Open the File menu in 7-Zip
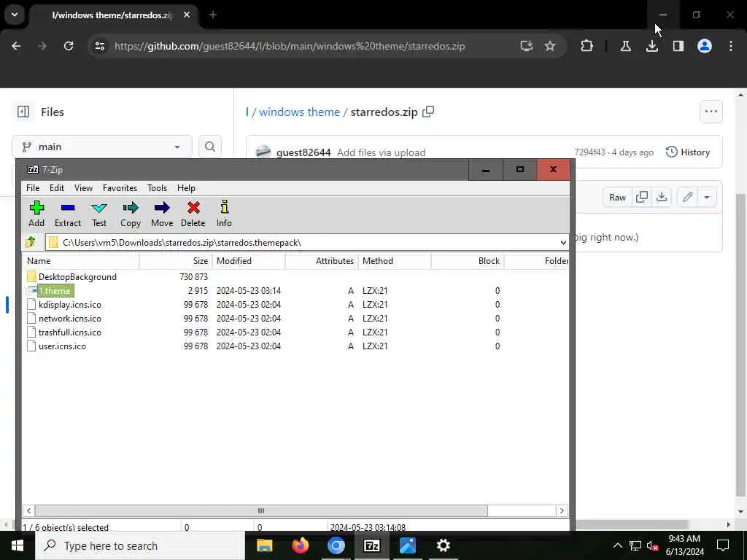The width and height of the screenshot is (747, 560). coord(33,187)
